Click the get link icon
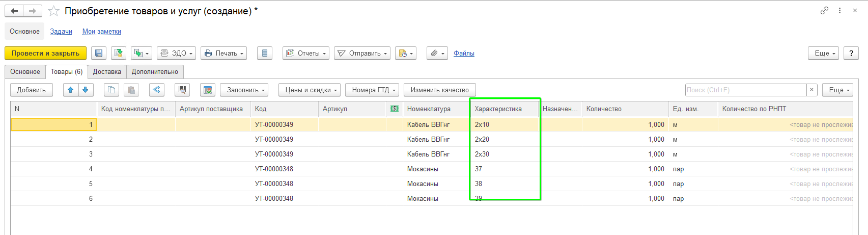The image size is (868, 235). pyautogui.click(x=824, y=11)
